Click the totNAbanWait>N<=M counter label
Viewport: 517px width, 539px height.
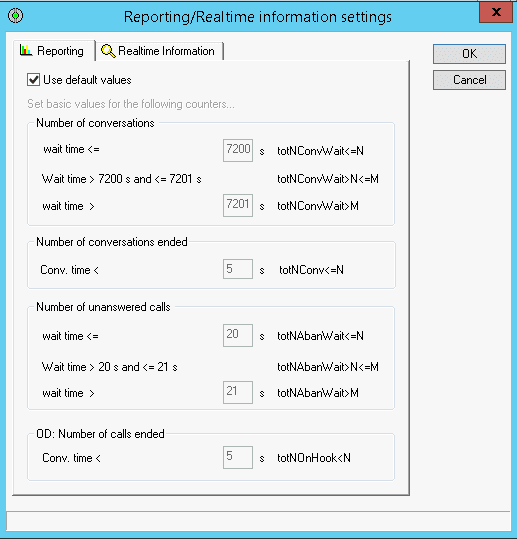tap(328, 367)
